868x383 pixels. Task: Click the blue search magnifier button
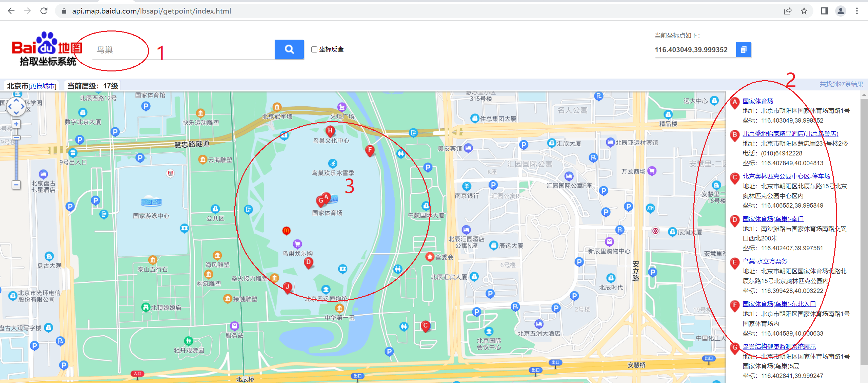pyautogui.click(x=289, y=49)
